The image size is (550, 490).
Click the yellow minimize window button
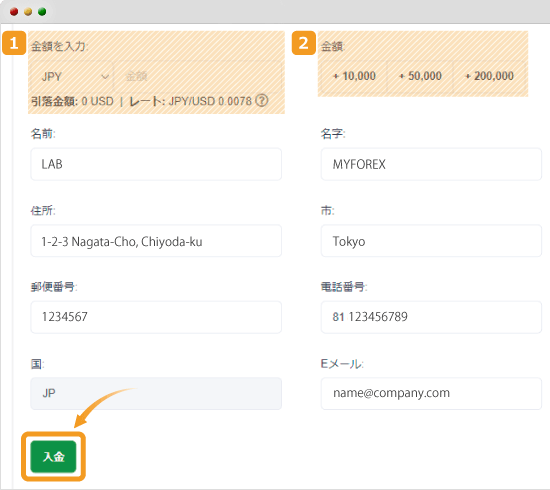[28, 12]
